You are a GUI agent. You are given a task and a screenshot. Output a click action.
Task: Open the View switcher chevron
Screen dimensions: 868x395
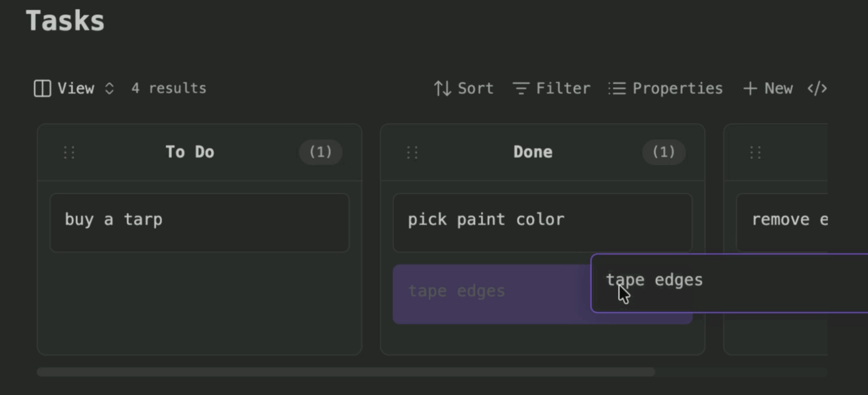[109, 89]
